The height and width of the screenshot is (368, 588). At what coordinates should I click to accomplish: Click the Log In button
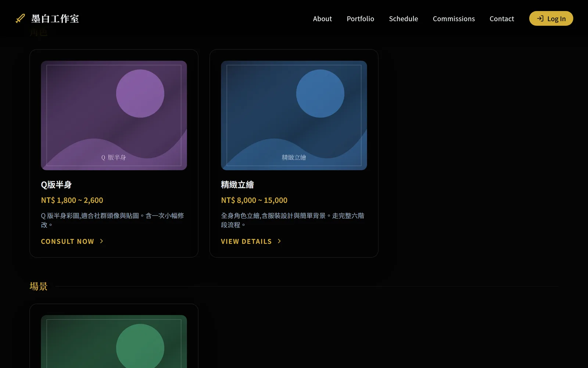coord(551,18)
